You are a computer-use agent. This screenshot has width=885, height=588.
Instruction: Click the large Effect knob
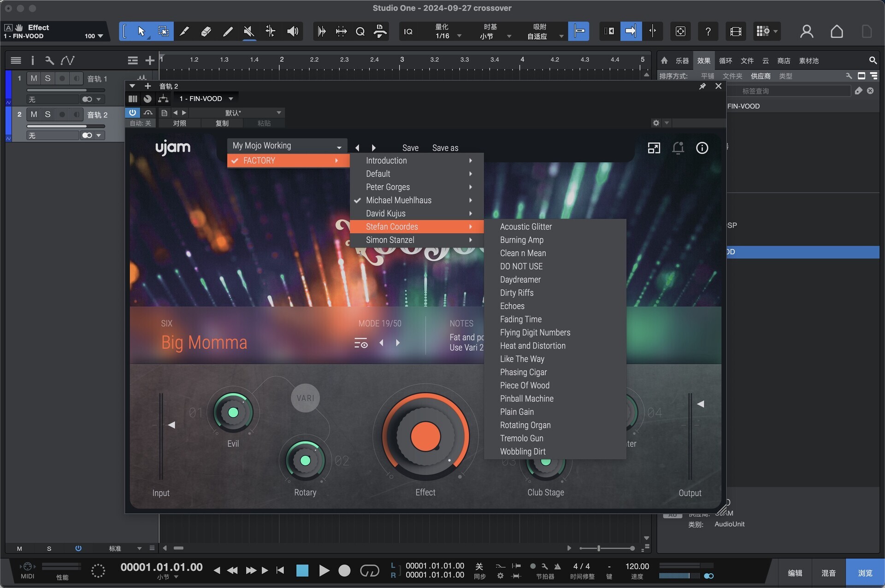click(x=425, y=436)
